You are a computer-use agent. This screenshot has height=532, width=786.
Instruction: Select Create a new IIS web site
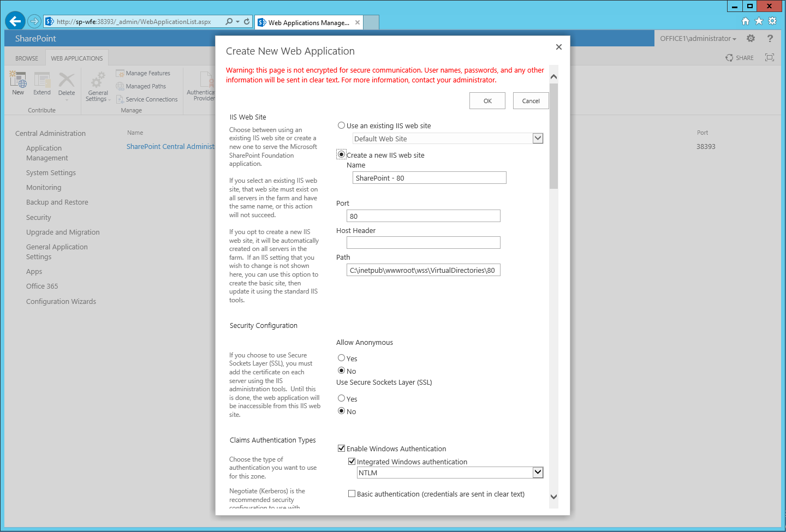[x=341, y=154]
